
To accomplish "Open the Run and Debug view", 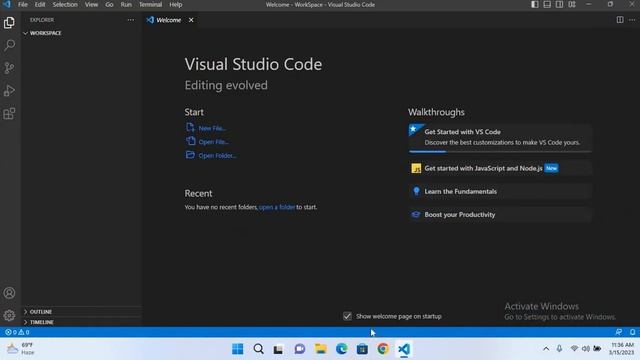I will click(x=9, y=91).
